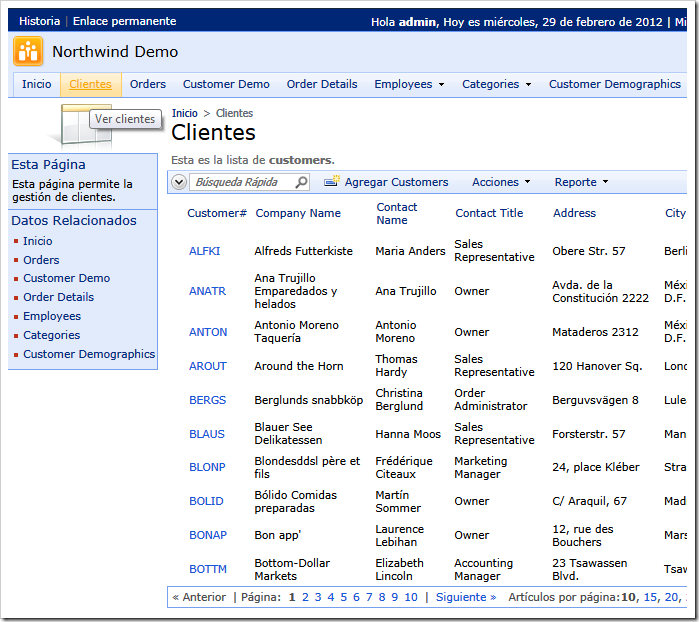699x622 pixels.
Task: Open customer ALFKI record
Action: [x=205, y=251]
